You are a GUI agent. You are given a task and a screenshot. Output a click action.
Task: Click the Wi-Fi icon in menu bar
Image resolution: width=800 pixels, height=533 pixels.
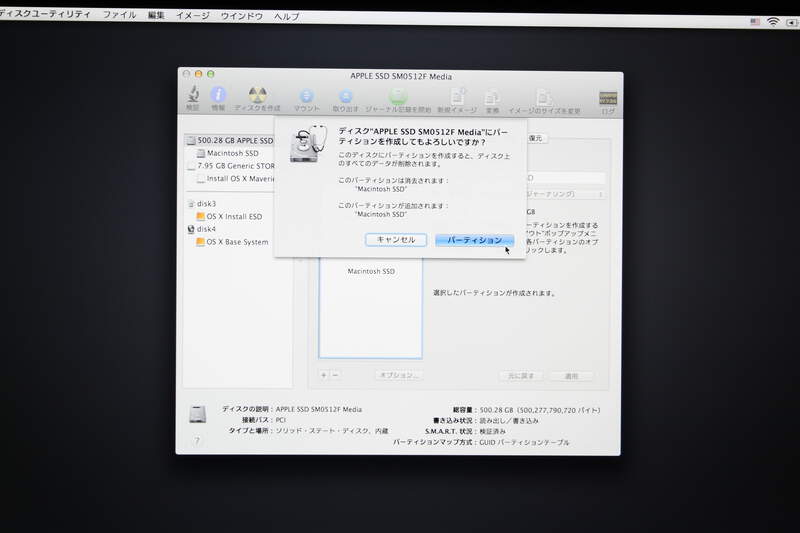(772, 22)
